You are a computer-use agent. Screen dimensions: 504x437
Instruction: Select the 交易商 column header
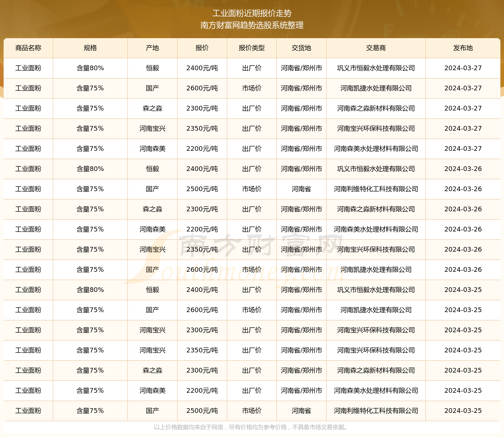coord(376,48)
